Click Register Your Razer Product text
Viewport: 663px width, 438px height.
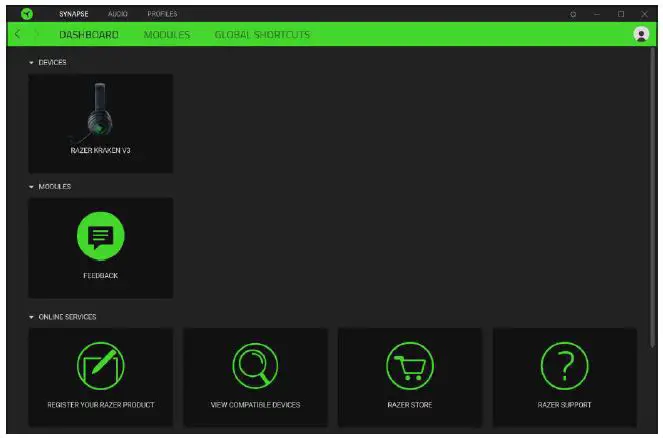(x=101, y=405)
